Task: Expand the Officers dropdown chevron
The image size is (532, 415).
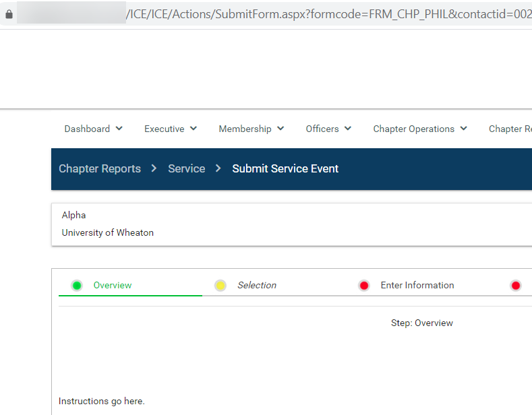Action: point(348,129)
